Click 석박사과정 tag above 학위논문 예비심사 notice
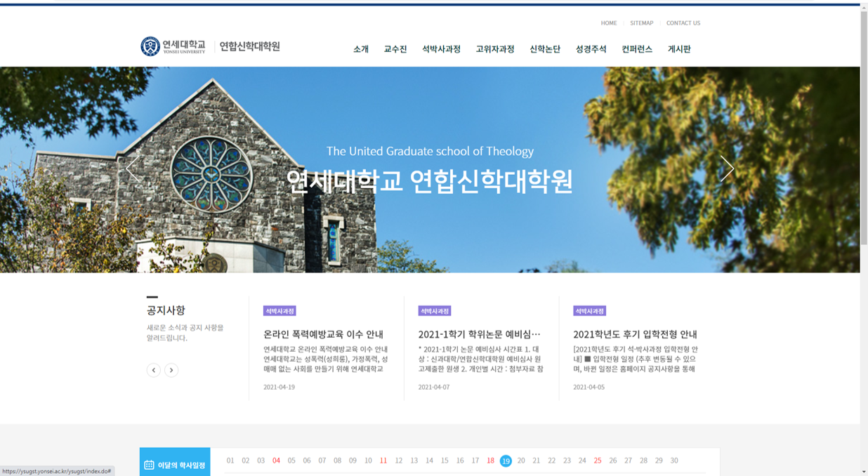The width and height of the screenshot is (868, 476). click(x=434, y=311)
